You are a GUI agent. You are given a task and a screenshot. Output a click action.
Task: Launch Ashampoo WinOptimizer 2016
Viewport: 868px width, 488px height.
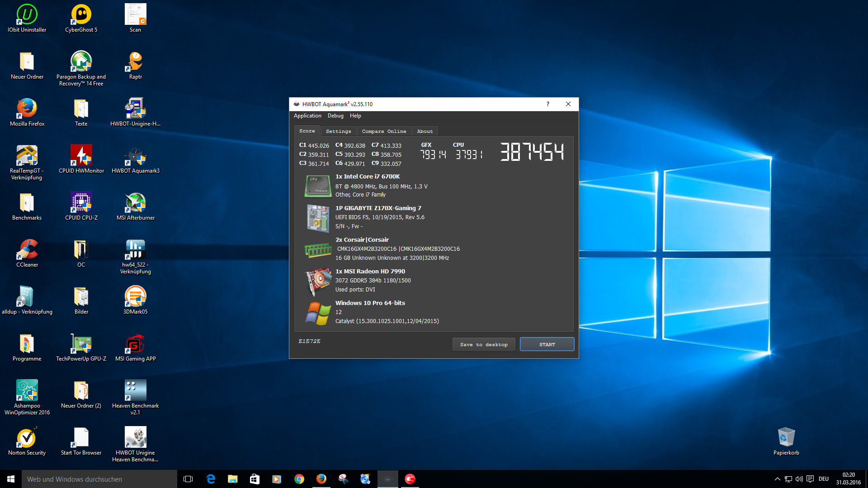(27, 397)
